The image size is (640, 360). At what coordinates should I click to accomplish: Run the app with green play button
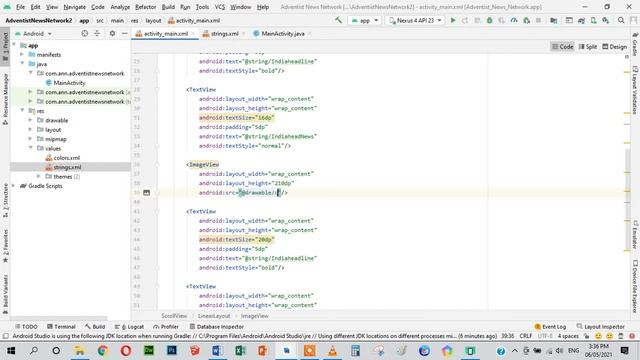[x=453, y=20]
